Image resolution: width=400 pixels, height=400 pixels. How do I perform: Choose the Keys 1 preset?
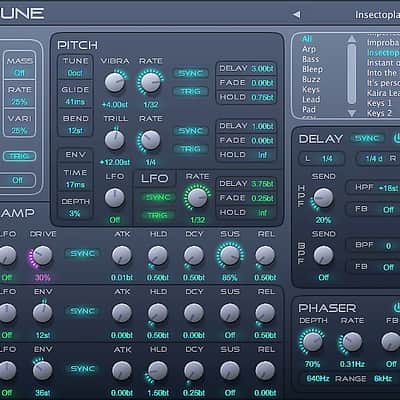(x=379, y=103)
